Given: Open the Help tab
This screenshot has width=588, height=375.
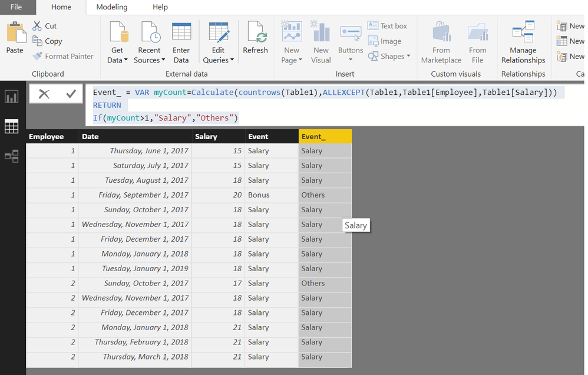Looking at the screenshot, I should [160, 7].
